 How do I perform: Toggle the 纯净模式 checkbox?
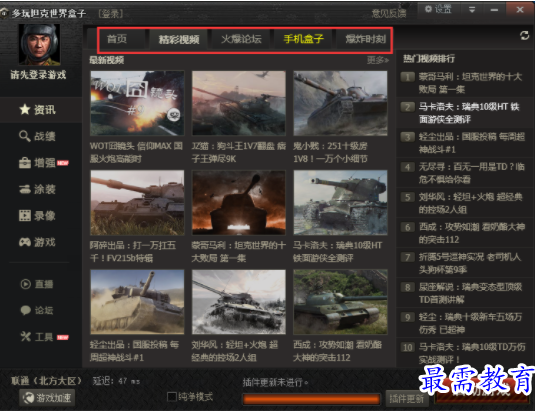pos(171,397)
